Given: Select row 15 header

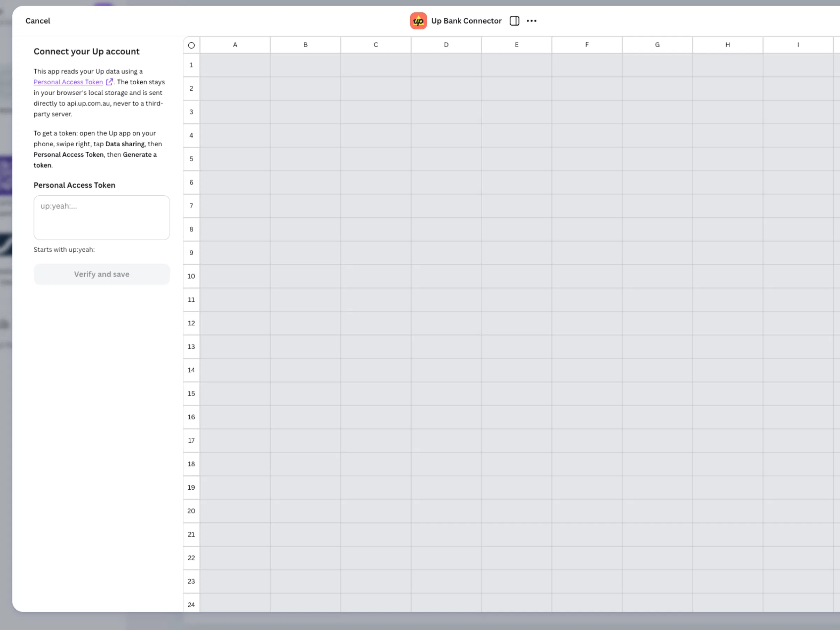Looking at the screenshot, I should (191, 393).
